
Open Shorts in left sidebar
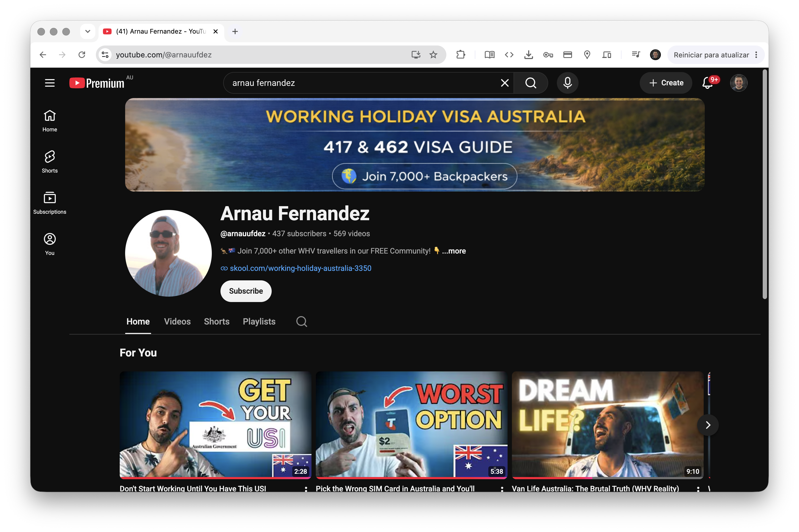click(x=50, y=162)
